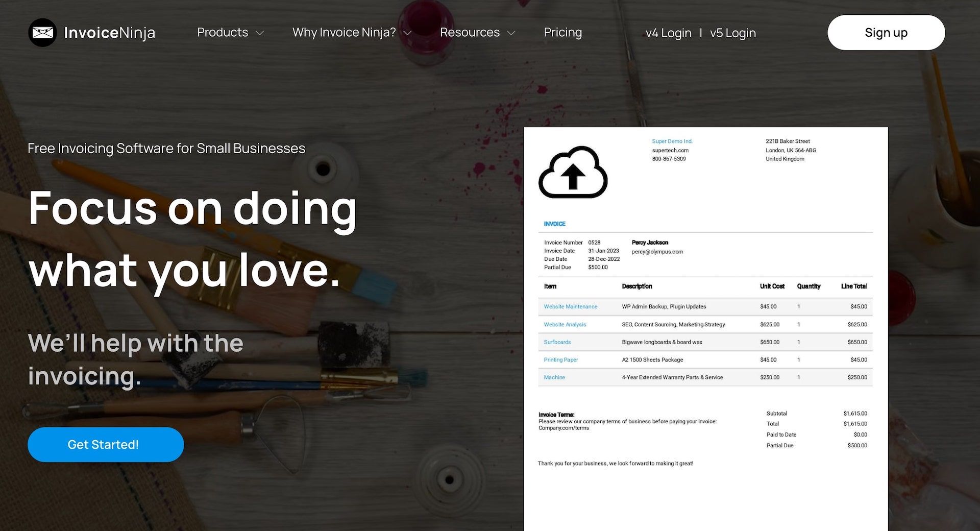Screen dimensions: 980x531
Task: Open the Pricing menu item
Action: click(x=562, y=33)
